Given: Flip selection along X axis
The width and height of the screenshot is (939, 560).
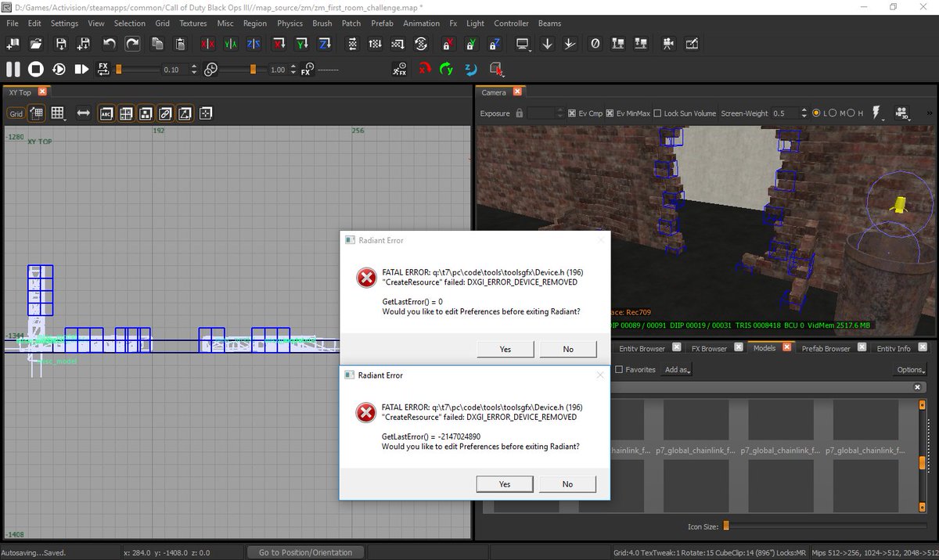Looking at the screenshot, I should pos(207,44).
